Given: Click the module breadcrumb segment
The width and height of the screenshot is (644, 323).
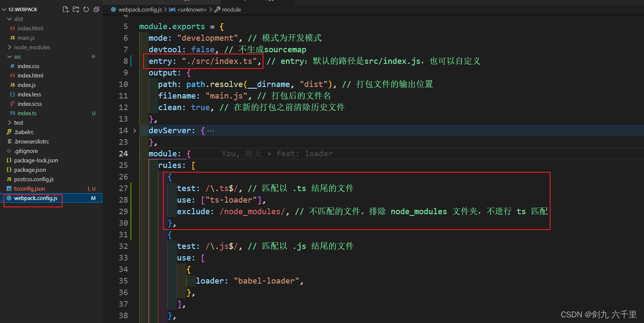Looking at the screenshot, I should point(231,9).
